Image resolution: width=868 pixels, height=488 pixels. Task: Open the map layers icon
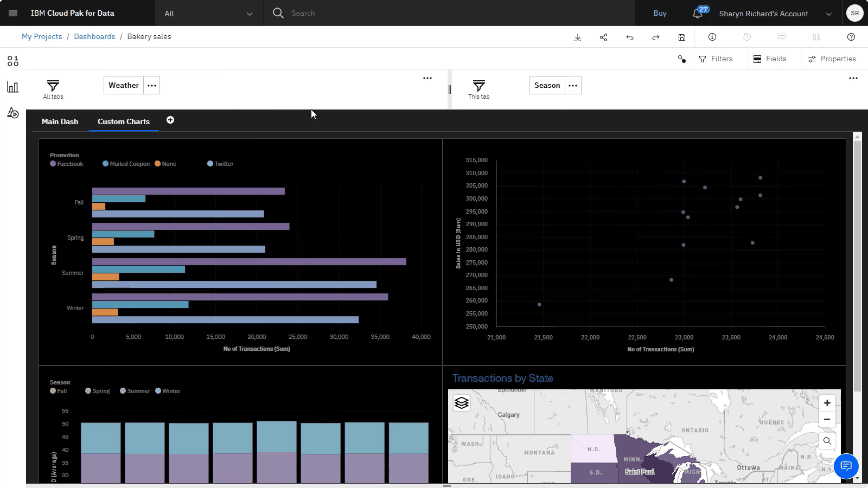(462, 403)
